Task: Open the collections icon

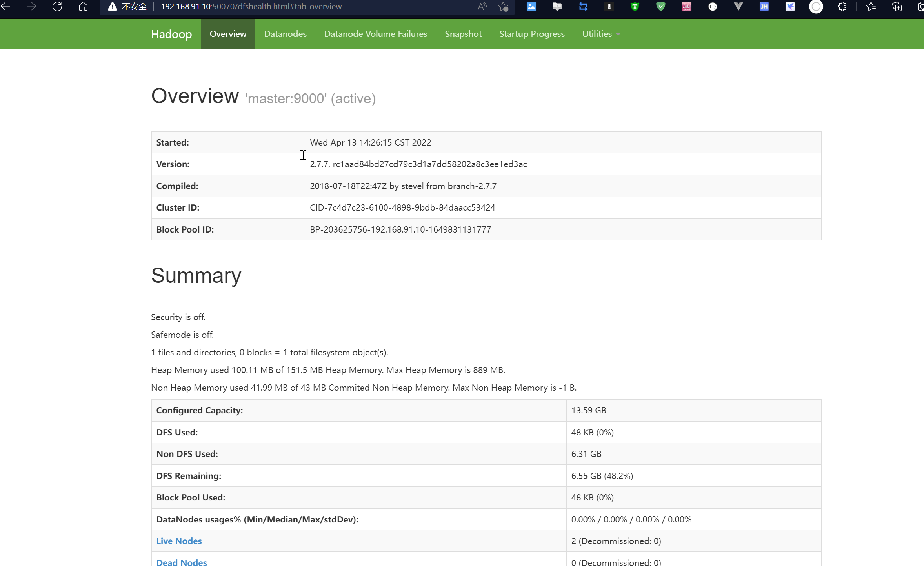Action: (x=897, y=7)
